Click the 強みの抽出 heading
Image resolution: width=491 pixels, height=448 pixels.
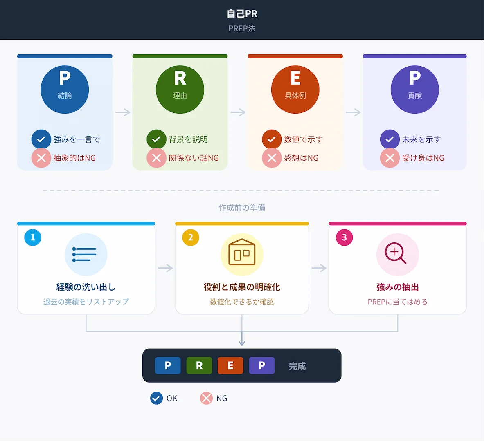[x=398, y=287]
